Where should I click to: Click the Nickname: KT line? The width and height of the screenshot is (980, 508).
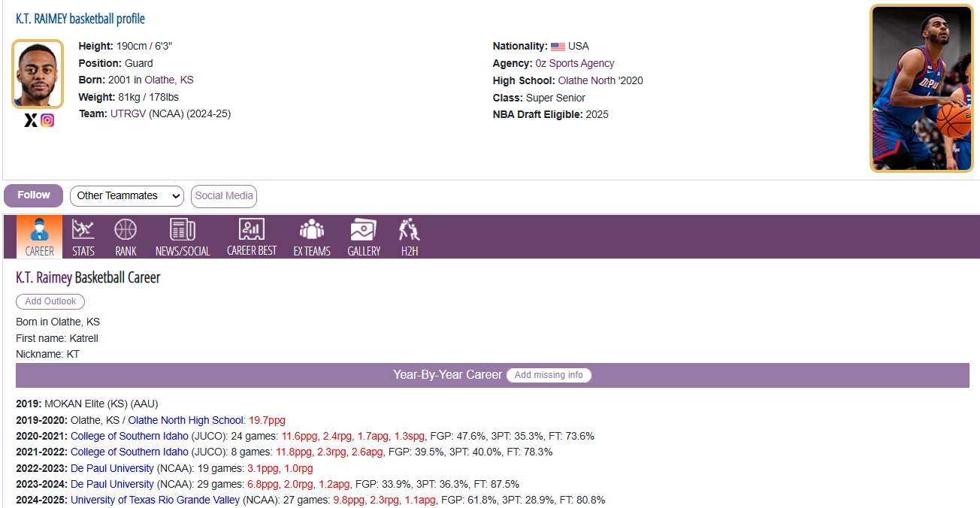point(47,354)
